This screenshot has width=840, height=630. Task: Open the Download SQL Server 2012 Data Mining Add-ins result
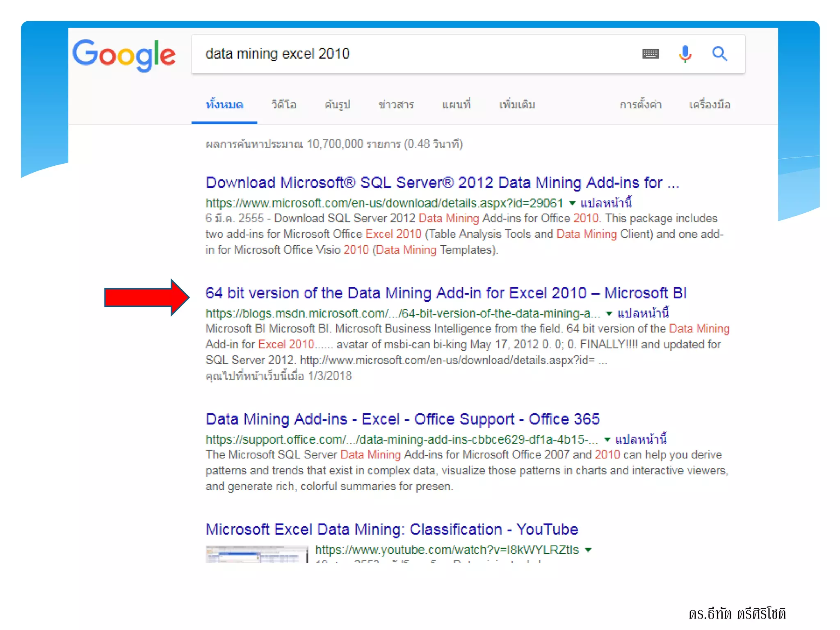(442, 183)
